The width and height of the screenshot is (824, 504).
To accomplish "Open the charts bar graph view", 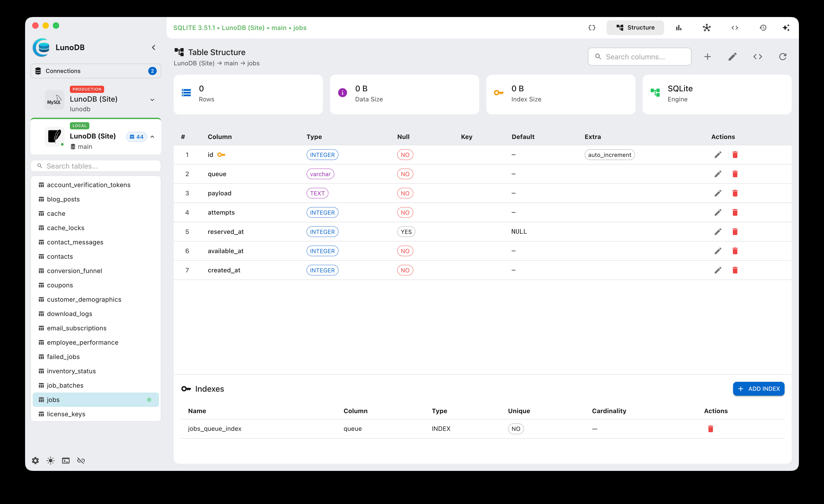I will [x=678, y=28].
